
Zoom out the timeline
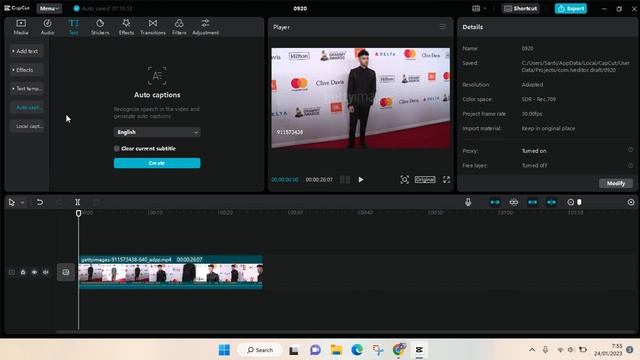coord(571,202)
